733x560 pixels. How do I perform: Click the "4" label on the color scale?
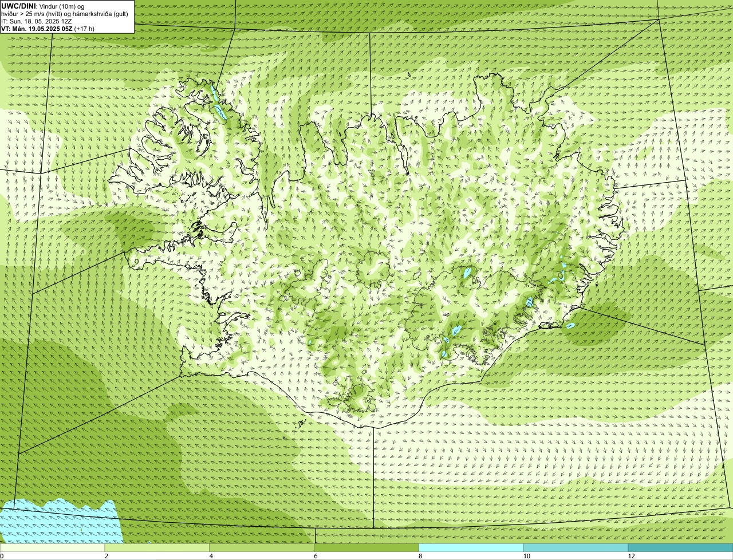click(x=211, y=556)
